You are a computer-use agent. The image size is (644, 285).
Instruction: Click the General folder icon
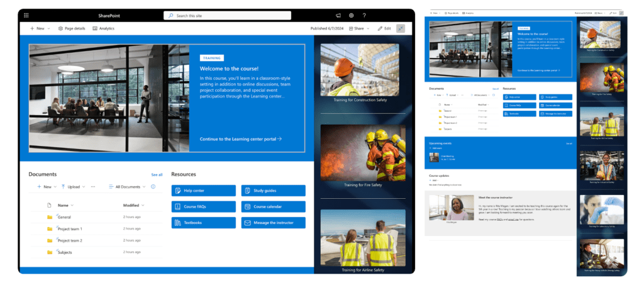coord(49,217)
